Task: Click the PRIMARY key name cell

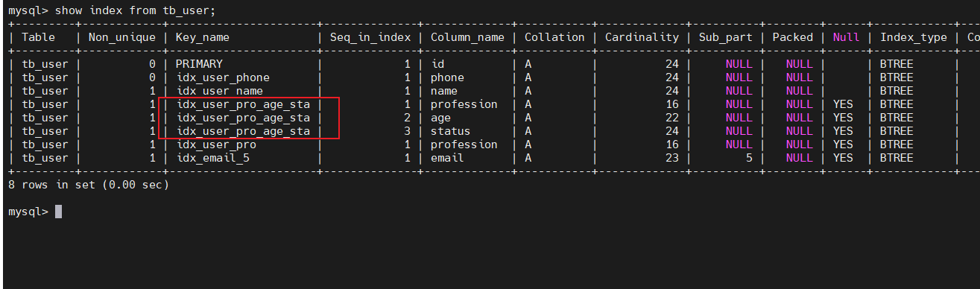Action: click(199, 64)
